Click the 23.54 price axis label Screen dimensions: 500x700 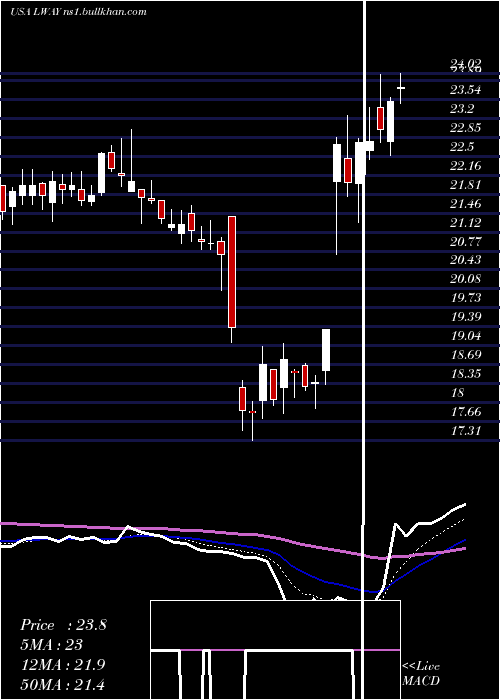coord(465,90)
